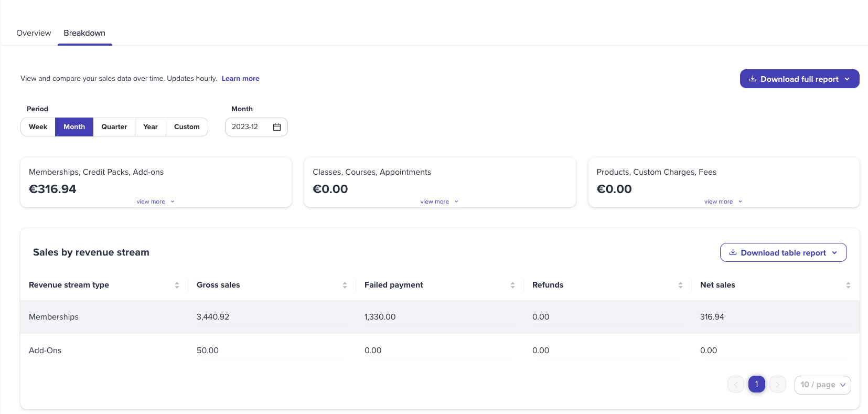Click the Download table report button
The height and width of the screenshot is (414, 868).
[783, 252]
